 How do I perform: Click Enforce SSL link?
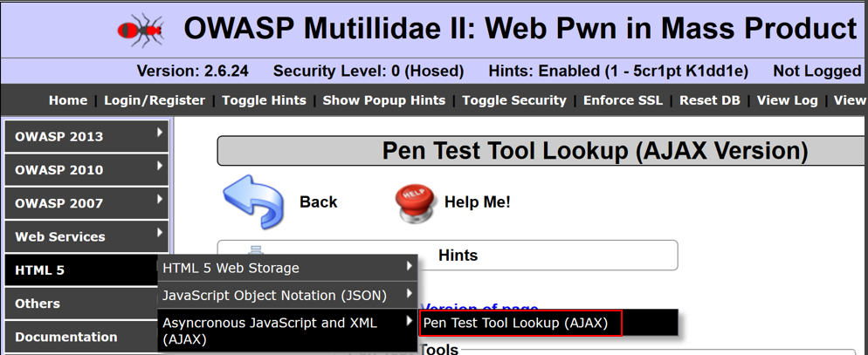click(x=623, y=100)
